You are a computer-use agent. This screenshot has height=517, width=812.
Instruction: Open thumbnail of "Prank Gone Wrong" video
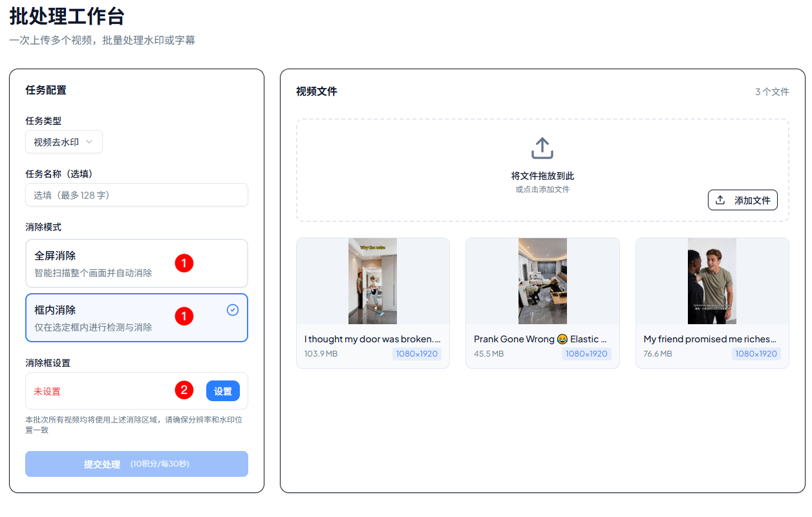coord(542,281)
